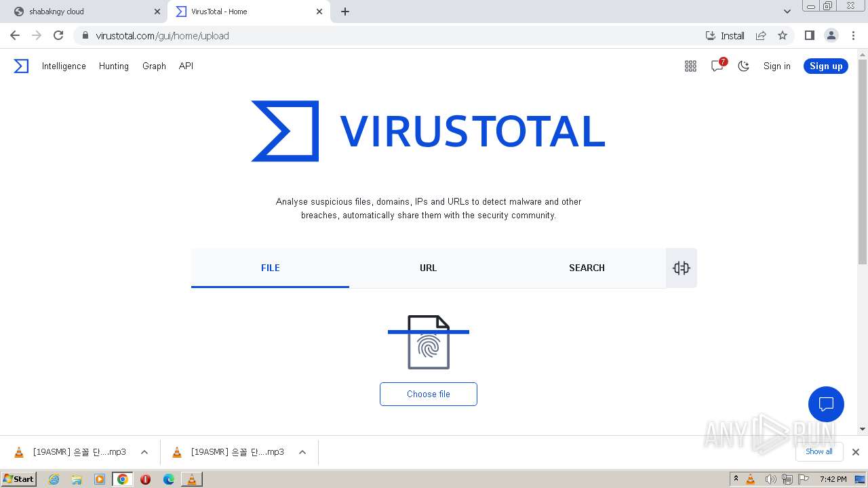Open the network tray icon
Viewport: 868px width, 488px height.
787,479
